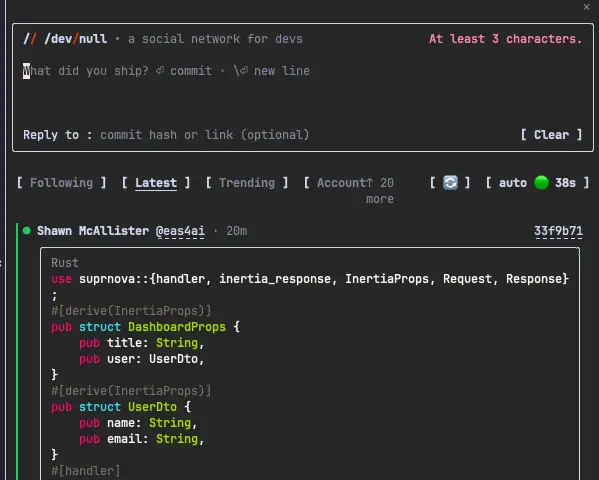This screenshot has width=599, height=480.
Task: Open commit hash 33f9b71 link
Action: point(558,231)
